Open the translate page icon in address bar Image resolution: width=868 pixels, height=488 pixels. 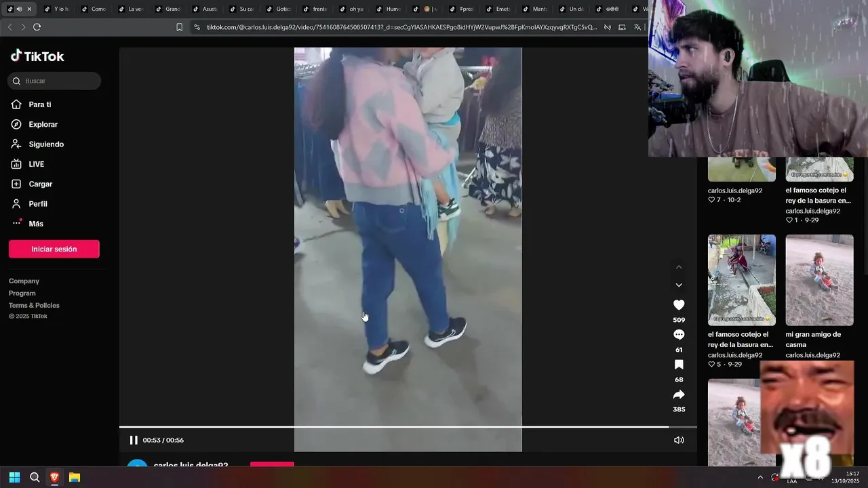pyautogui.click(x=637, y=27)
